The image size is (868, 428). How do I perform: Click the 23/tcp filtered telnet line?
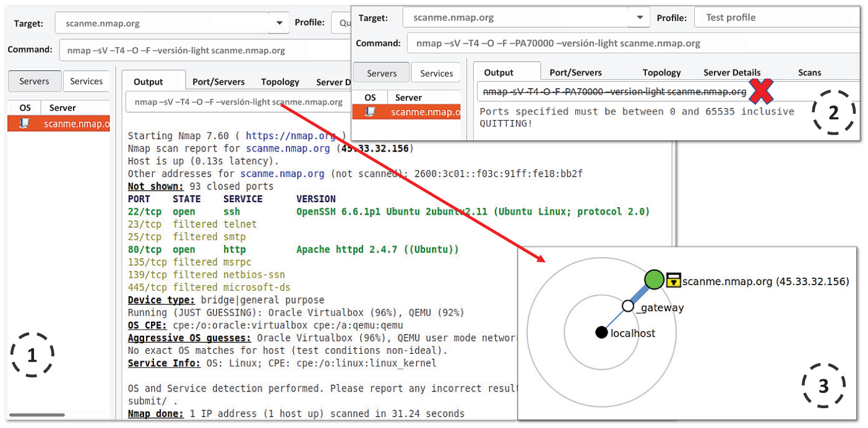tap(192, 224)
